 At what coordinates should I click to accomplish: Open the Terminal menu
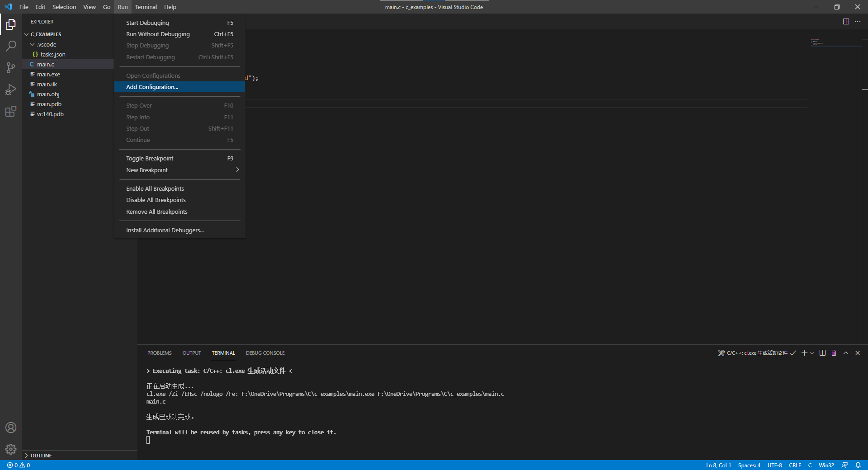146,7
